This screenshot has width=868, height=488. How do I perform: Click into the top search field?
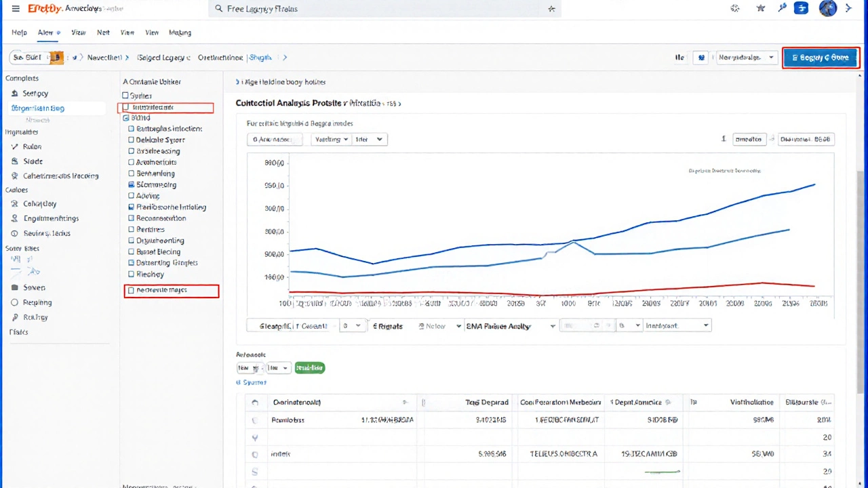point(380,9)
